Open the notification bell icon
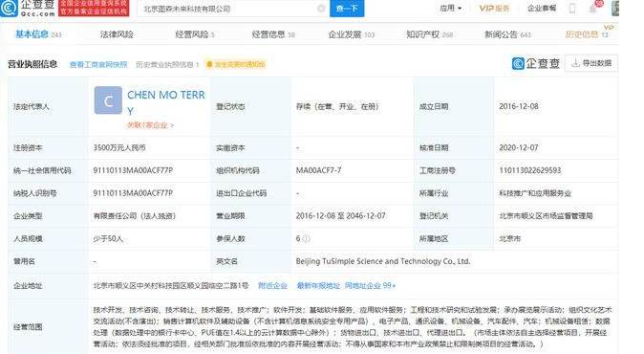Viewport: 644px width, 354px height. (x=592, y=9)
